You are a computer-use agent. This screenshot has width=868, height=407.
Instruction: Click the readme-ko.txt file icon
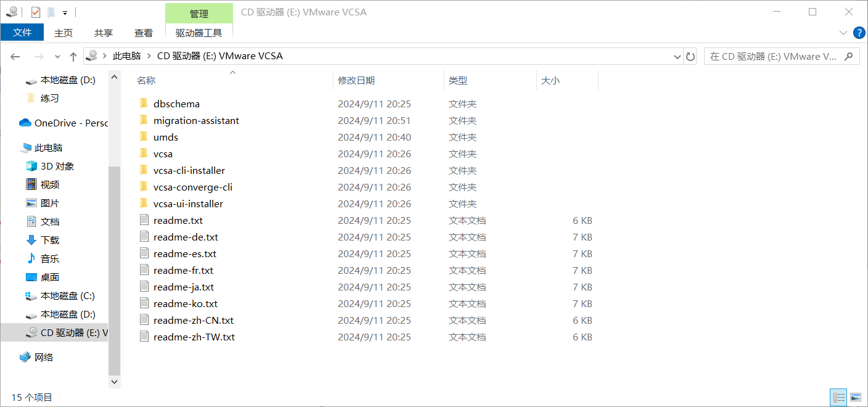click(144, 303)
